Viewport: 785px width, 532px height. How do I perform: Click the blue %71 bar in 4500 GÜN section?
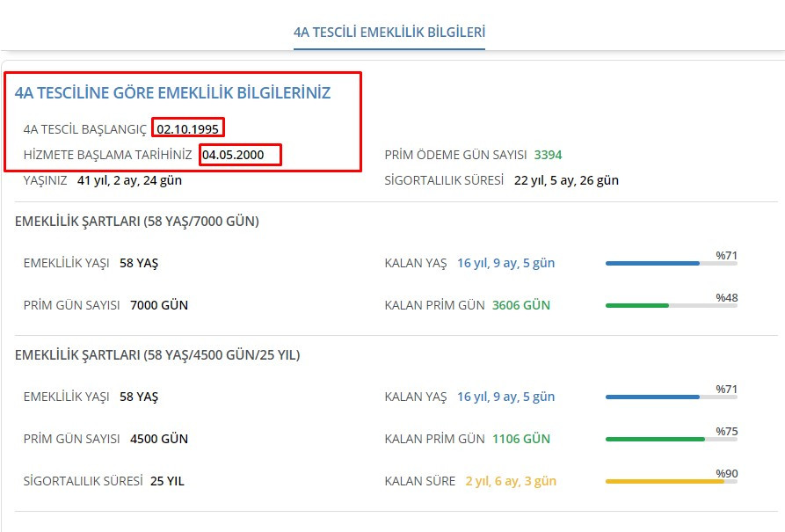(652, 397)
